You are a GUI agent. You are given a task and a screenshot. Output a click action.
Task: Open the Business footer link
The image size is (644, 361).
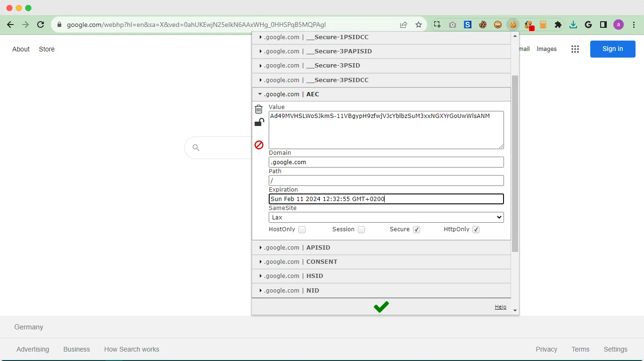tap(76, 350)
